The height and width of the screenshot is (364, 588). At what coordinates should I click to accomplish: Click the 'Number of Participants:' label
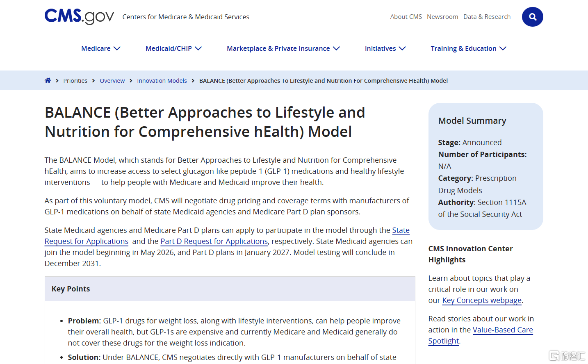click(483, 155)
